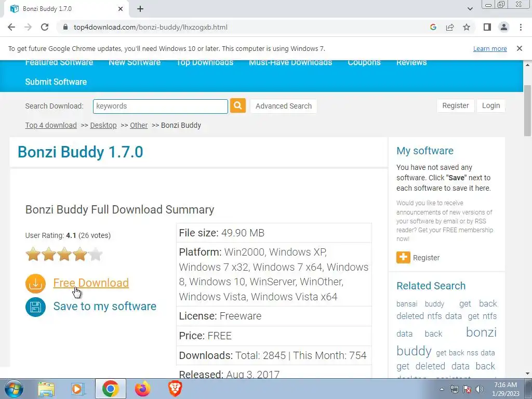This screenshot has height=399, width=532.
Task: Follow the Top 4 download breadcrumb
Action: [51, 125]
